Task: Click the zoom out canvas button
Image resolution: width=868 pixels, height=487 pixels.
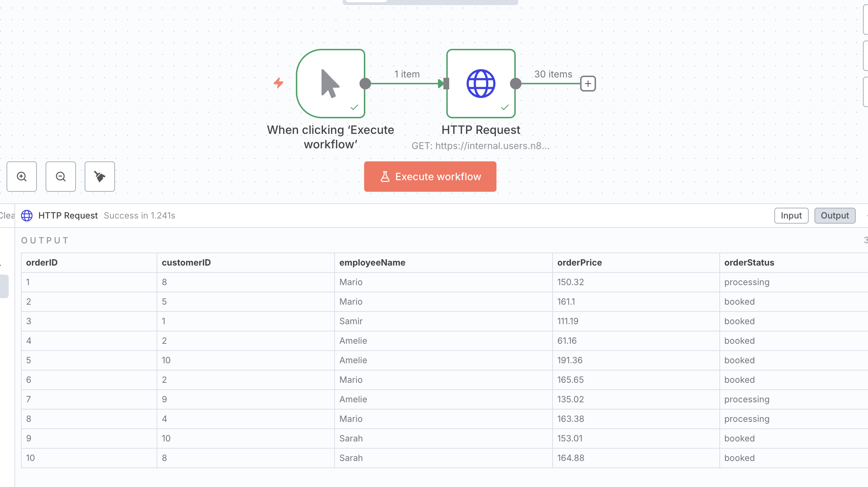Action: point(61,177)
